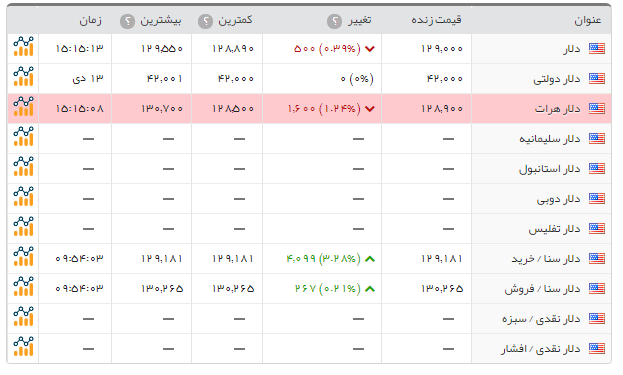Open the دلار تفلیس link
The width and height of the screenshot is (623, 375).
(x=554, y=229)
